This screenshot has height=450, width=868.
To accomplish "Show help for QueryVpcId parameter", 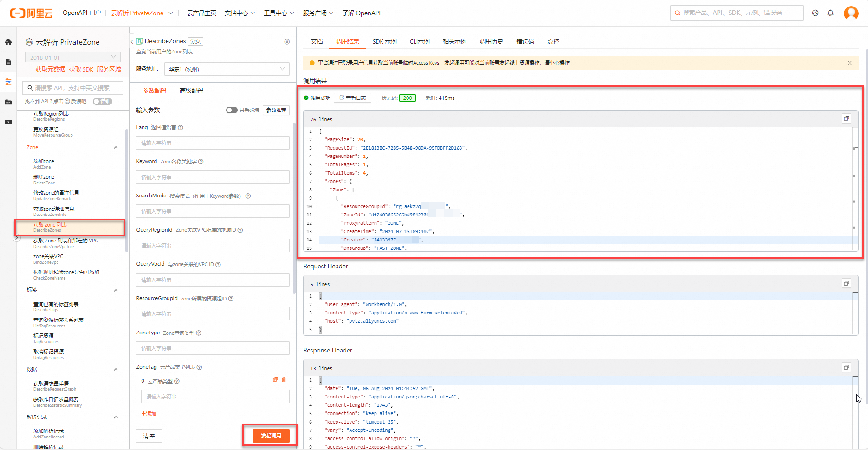I will [218, 265].
